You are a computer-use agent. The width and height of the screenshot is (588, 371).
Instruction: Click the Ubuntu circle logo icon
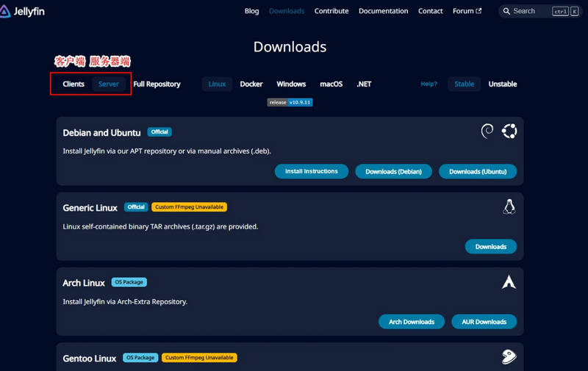tap(509, 132)
